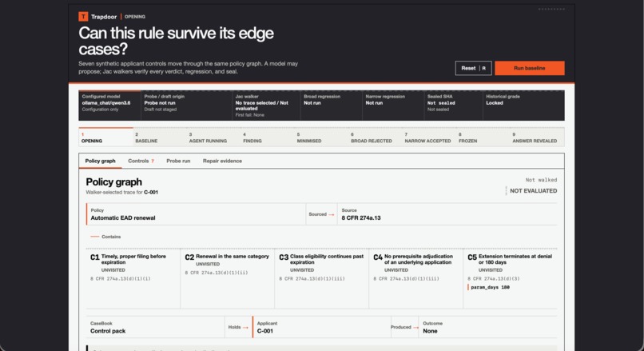
Task: Click 8 CFR 274a.13(d)(3) citation
Action: coord(494,279)
